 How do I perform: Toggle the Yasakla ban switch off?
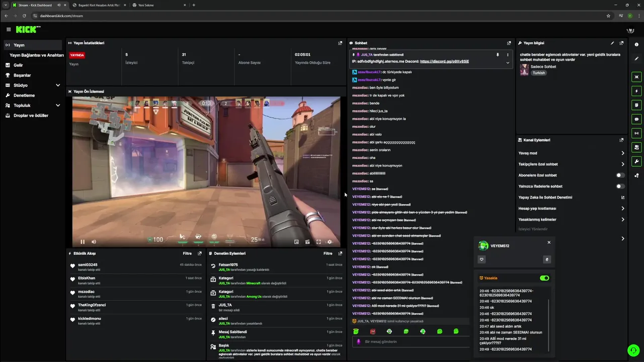point(544,278)
